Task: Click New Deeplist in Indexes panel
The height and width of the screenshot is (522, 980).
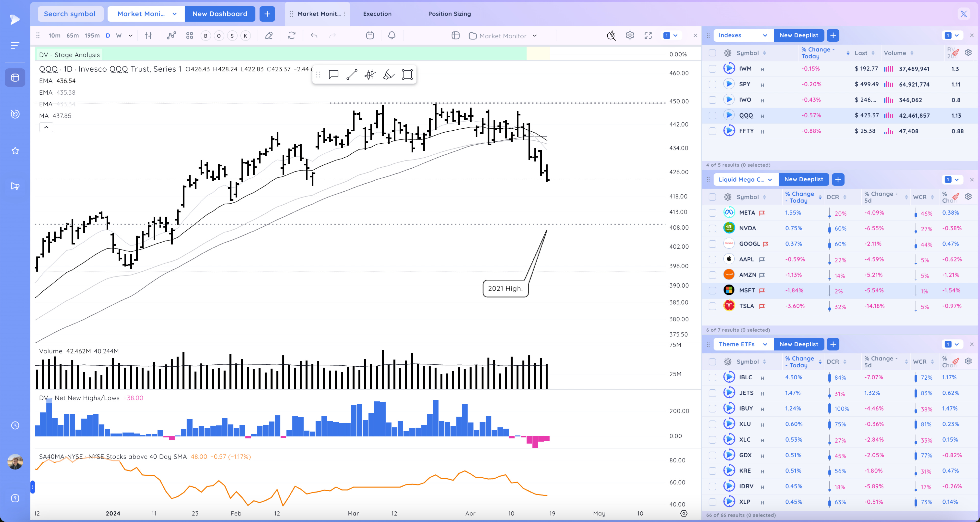Action: click(x=798, y=35)
